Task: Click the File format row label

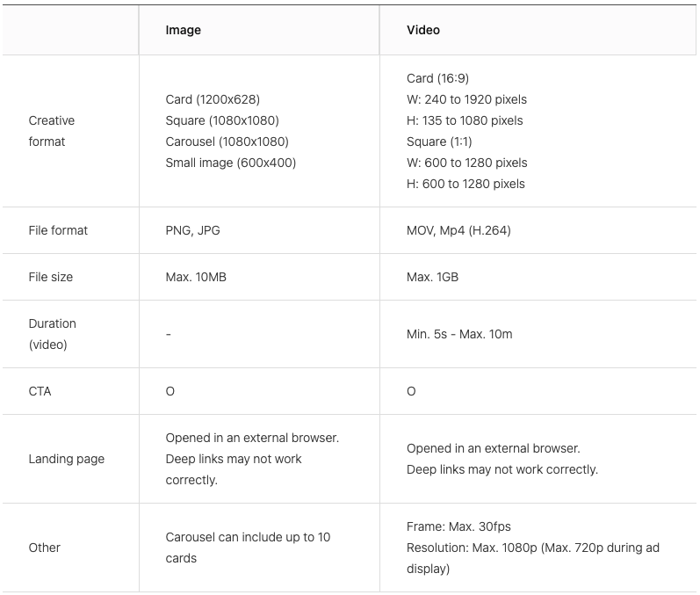Action: point(58,230)
